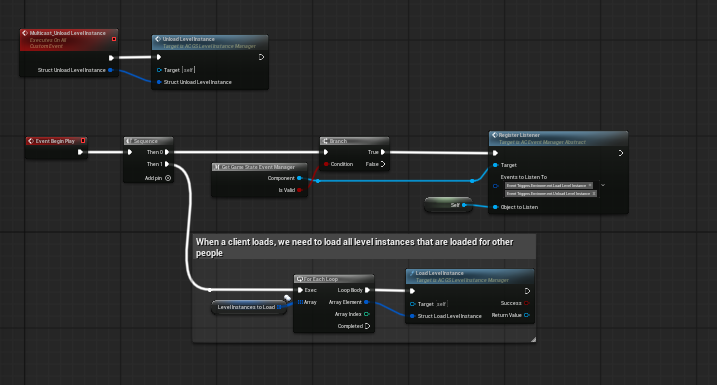The image size is (717, 385).
Task: Select the Get Game State Event Manager title
Action: point(259,167)
